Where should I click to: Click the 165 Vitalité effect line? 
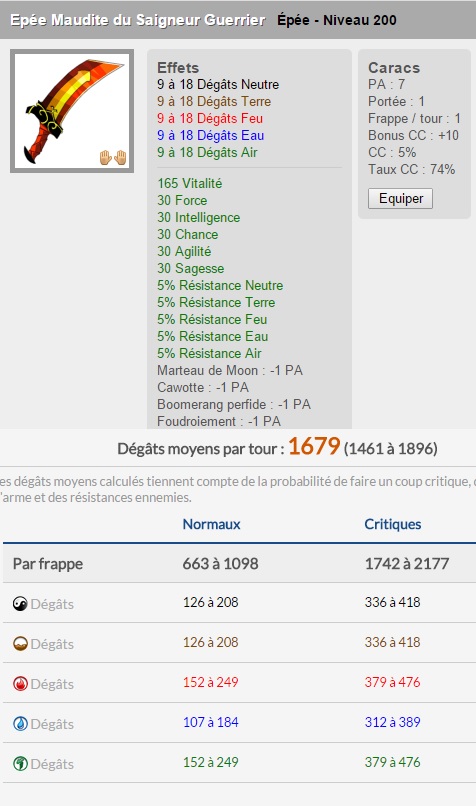190,183
